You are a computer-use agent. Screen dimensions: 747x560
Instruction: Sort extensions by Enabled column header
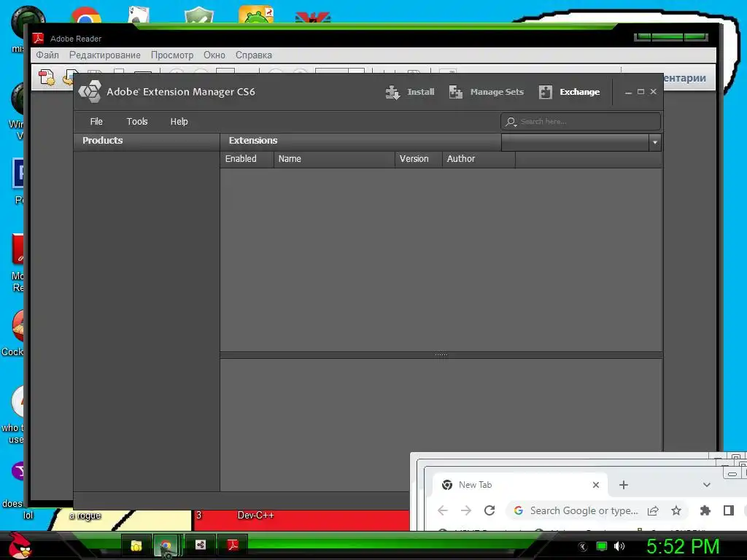point(247,159)
